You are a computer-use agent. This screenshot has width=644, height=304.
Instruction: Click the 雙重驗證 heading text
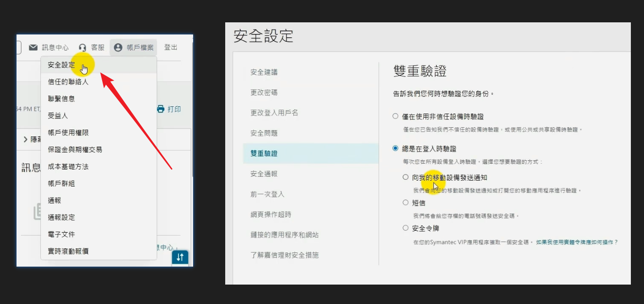point(420,71)
